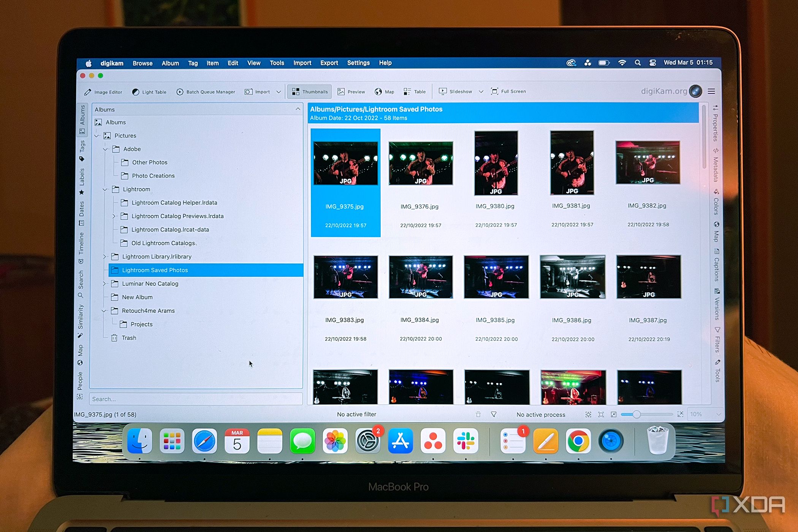Open the Filters right sidebar tab
This screenshot has height=532, width=798.
[x=717, y=339]
